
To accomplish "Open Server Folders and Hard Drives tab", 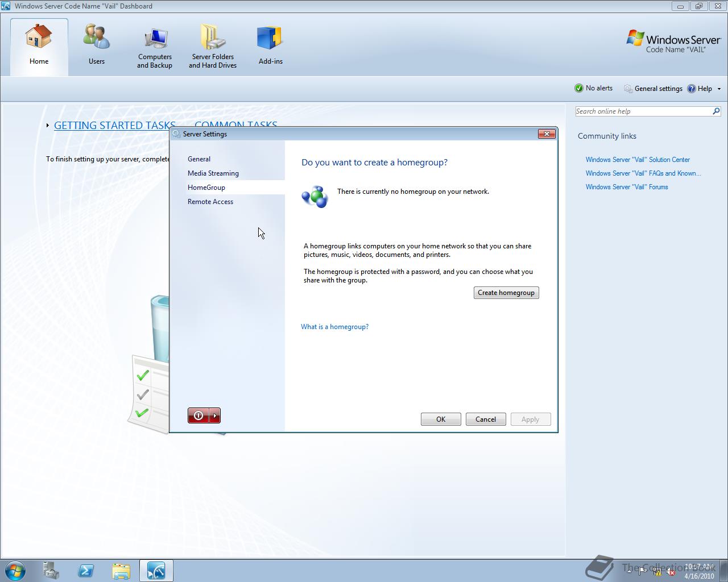I will click(x=213, y=47).
